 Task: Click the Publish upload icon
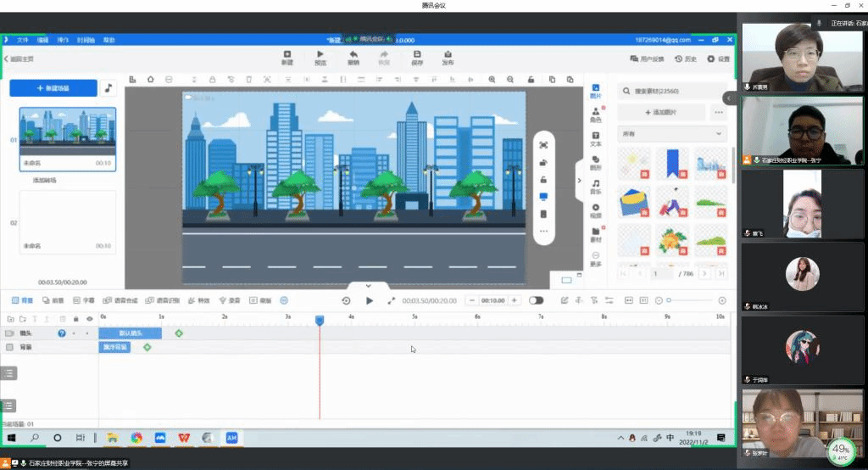(x=448, y=54)
